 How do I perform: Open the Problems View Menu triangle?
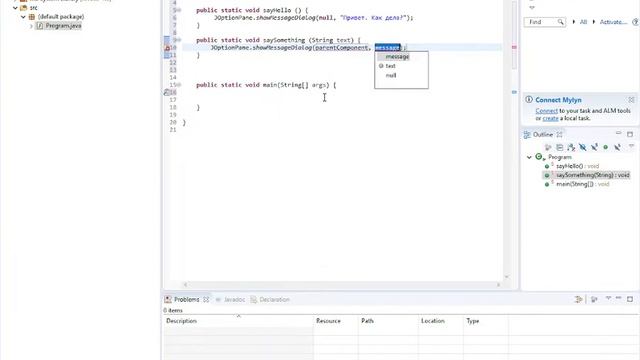click(608, 298)
